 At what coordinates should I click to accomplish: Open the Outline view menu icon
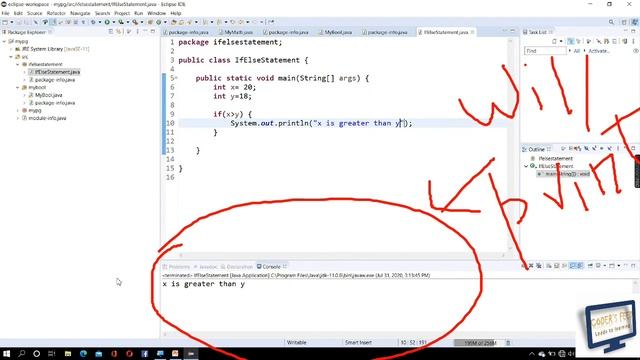pos(618,149)
